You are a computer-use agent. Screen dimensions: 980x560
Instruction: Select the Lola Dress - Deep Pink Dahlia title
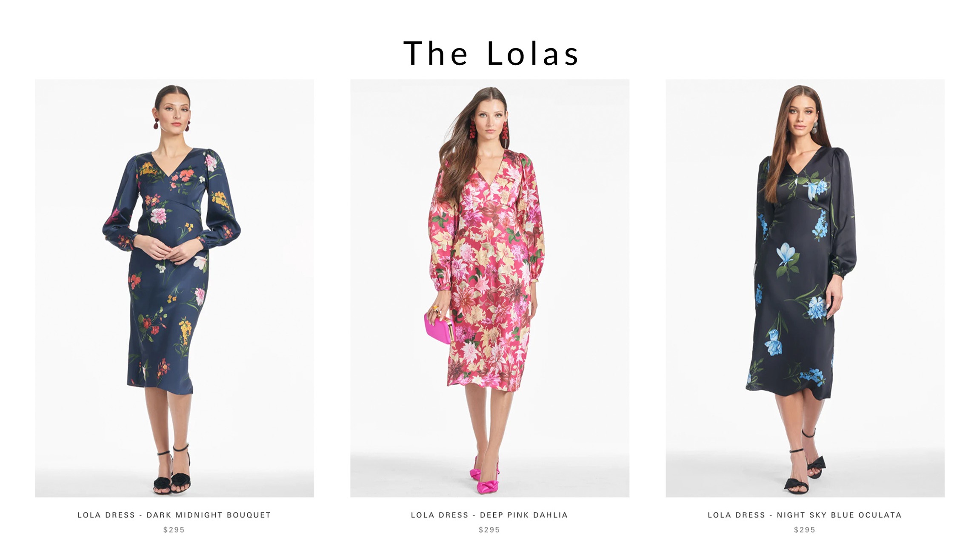(x=489, y=515)
